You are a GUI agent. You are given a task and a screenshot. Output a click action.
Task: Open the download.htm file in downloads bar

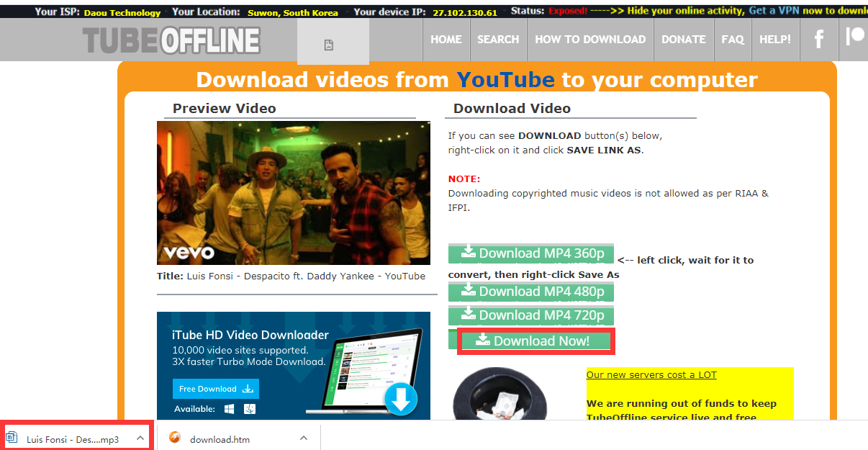(220, 438)
